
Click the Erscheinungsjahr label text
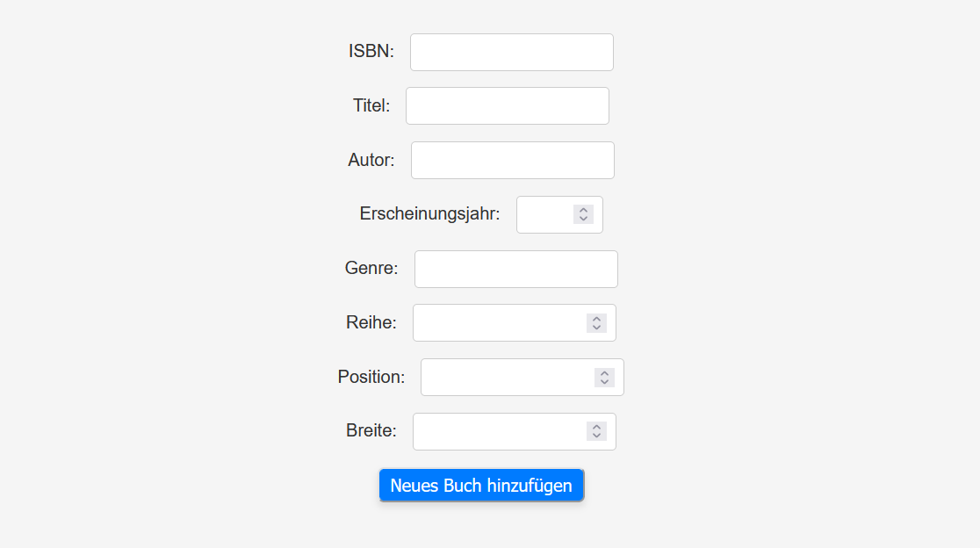tap(429, 213)
